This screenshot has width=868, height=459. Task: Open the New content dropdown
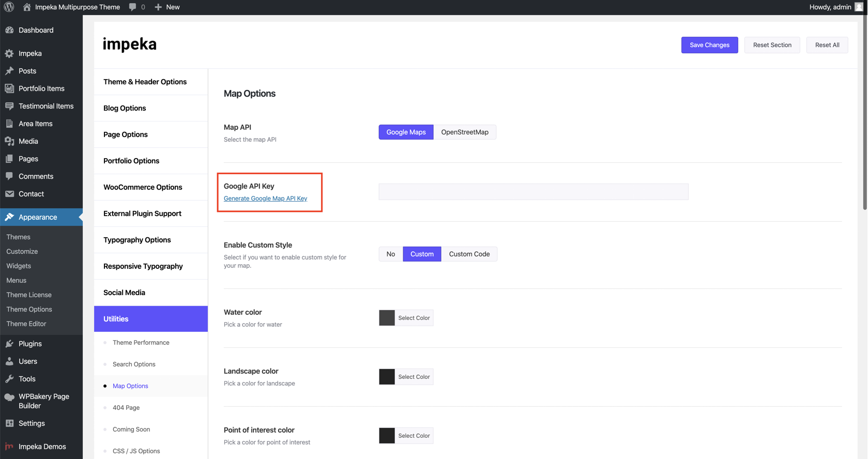pyautogui.click(x=167, y=7)
